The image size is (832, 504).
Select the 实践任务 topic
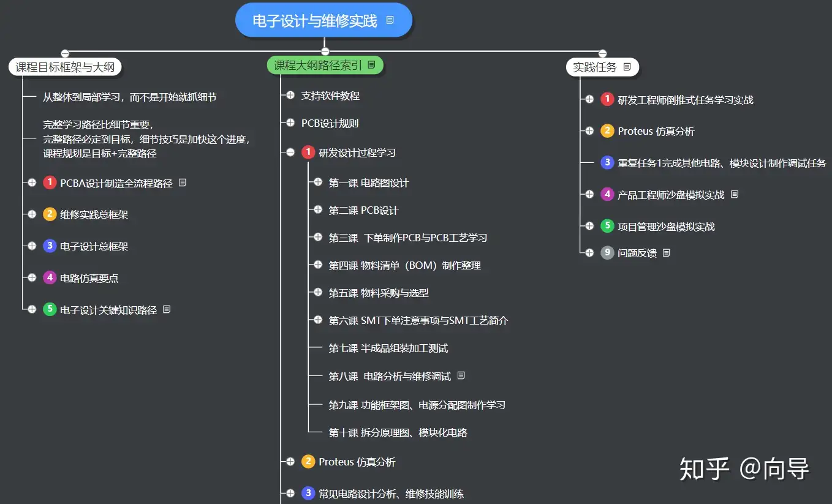pyautogui.click(x=602, y=67)
